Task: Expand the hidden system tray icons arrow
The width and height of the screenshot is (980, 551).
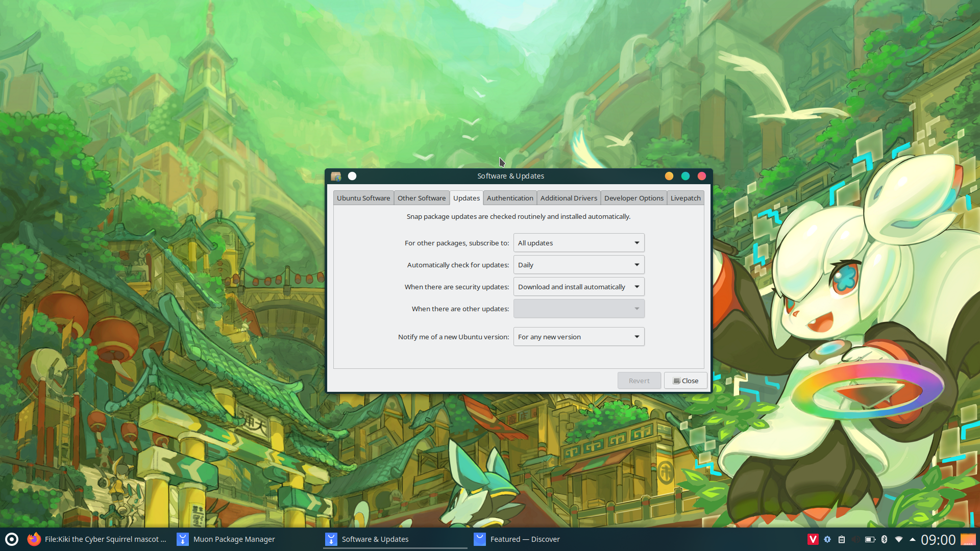Action: (913, 539)
